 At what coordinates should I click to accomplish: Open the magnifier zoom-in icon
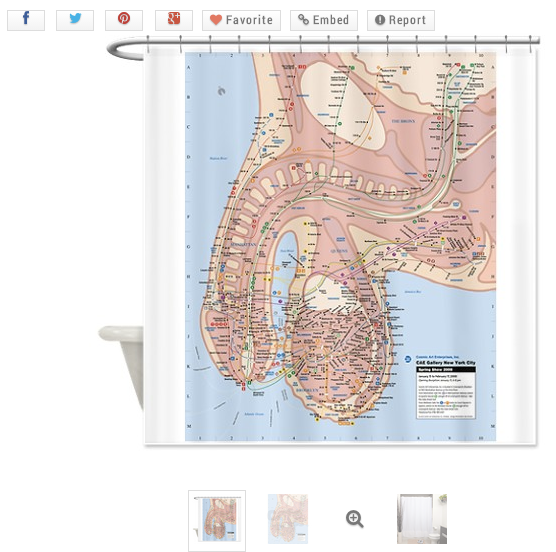(x=355, y=519)
